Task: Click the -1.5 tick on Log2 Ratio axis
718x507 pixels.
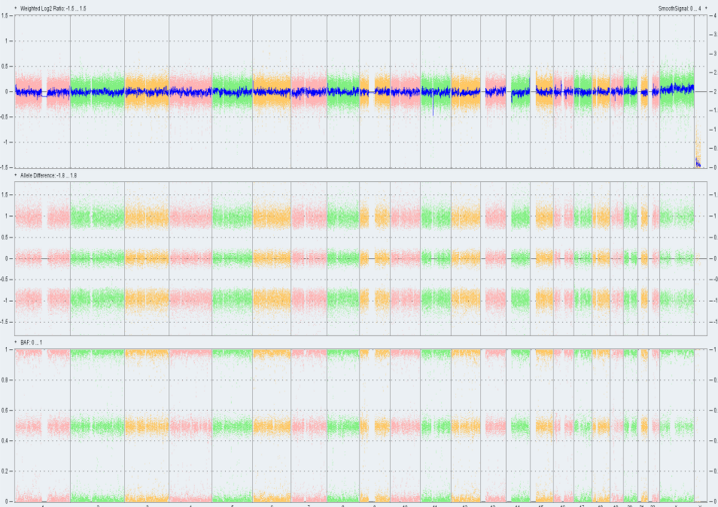Action: (x=6, y=167)
